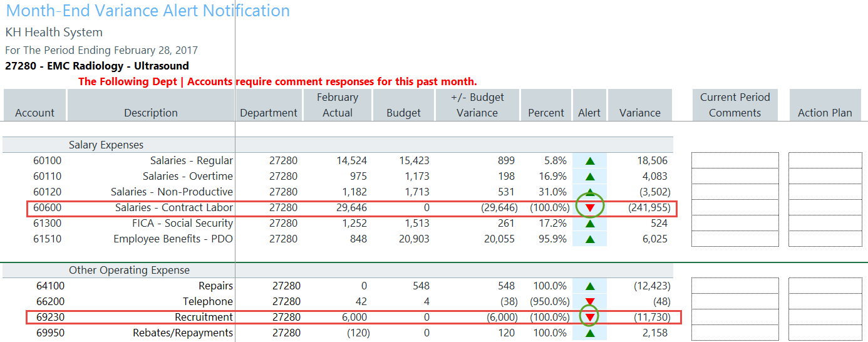Click the circled red alert arrow for Recruitment
The width and height of the screenshot is (868, 342).
pyautogui.click(x=589, y=318)
